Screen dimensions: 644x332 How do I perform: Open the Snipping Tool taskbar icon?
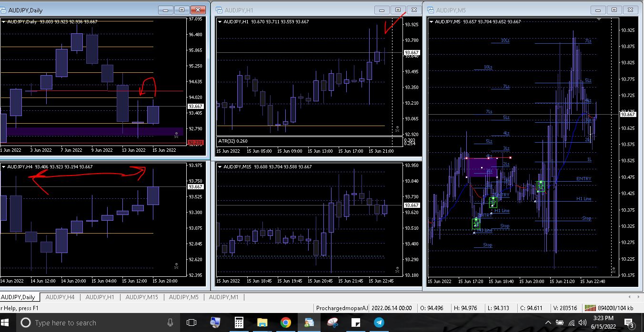pyautogui.click(x=332, y=322)
